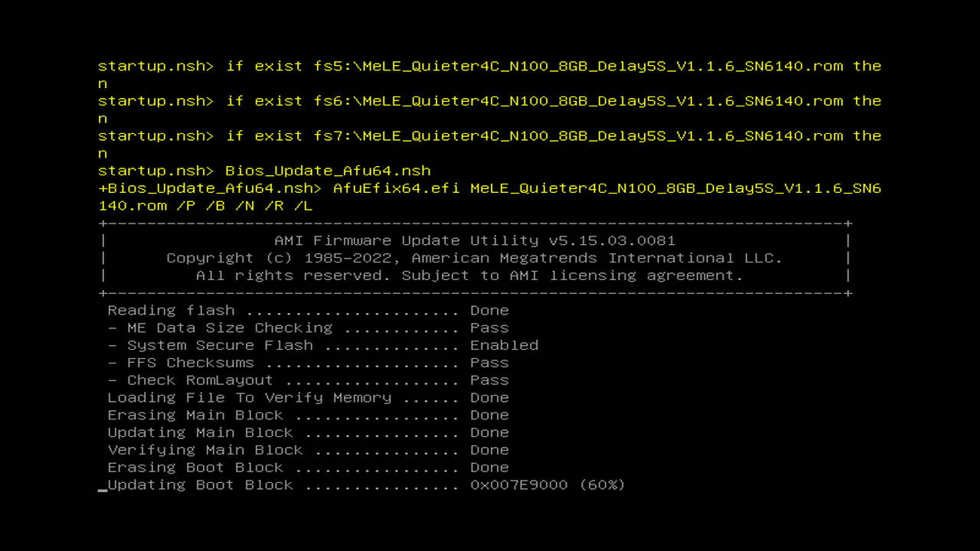Screen dimensions: 980x551
Task: Click the FFS Checksums Pass line
Action: tap(308, 363)
